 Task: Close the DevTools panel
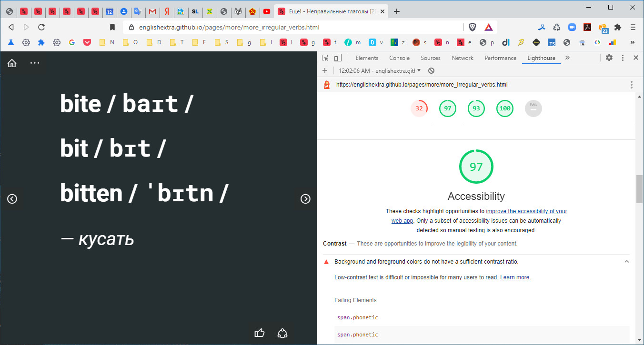(635, 58)
